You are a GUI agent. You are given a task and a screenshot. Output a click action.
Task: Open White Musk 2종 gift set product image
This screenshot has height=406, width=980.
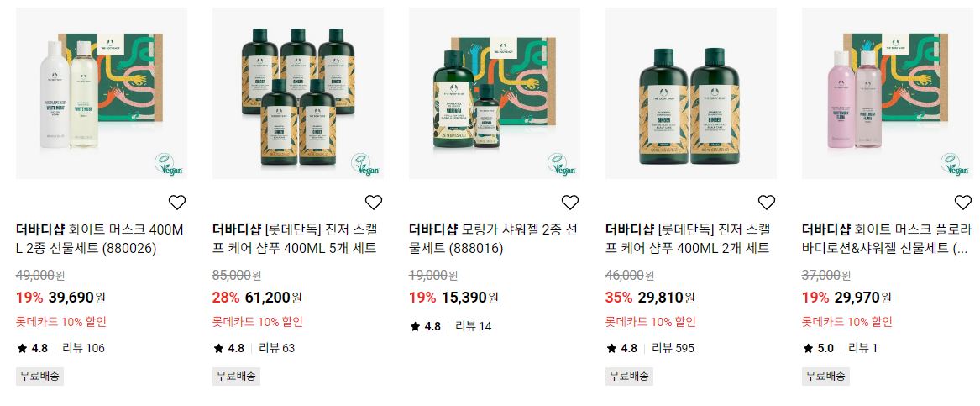pyautogui.click(x=102, y=93)
